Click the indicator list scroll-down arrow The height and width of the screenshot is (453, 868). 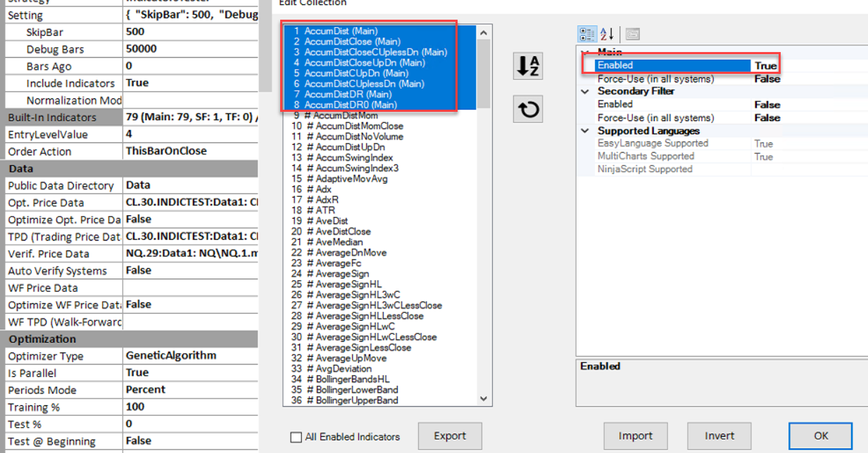[483, 399]
